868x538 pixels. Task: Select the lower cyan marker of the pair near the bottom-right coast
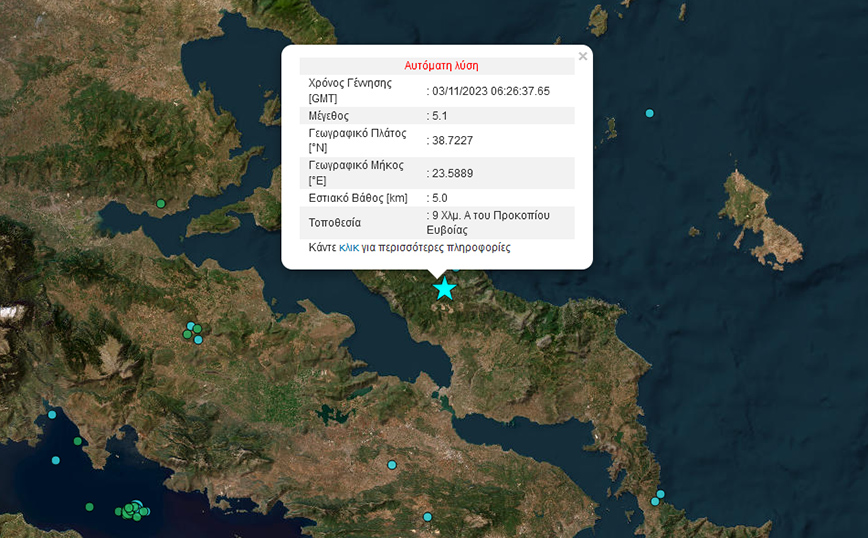point(655,501)
